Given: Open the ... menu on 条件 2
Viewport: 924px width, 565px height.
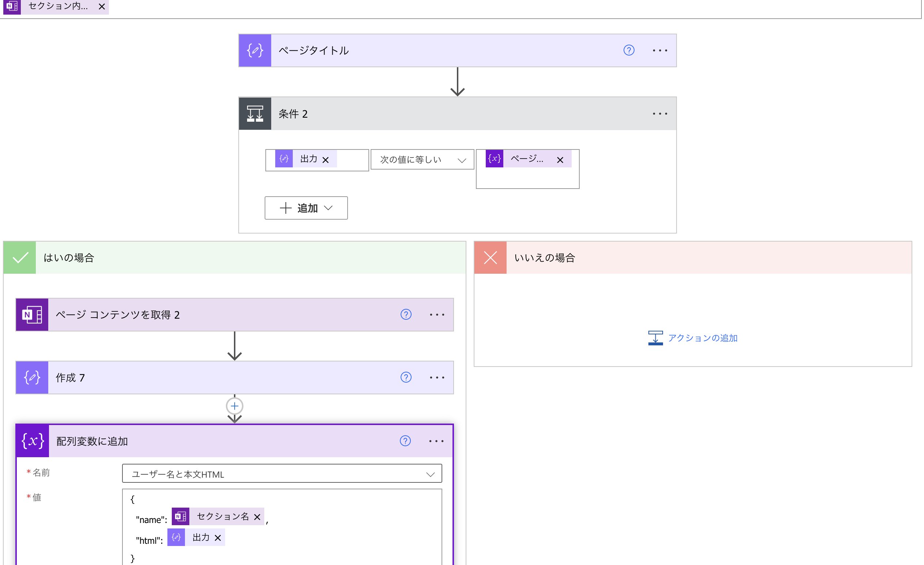Looking at the screenshot, I should click(659, 114).
